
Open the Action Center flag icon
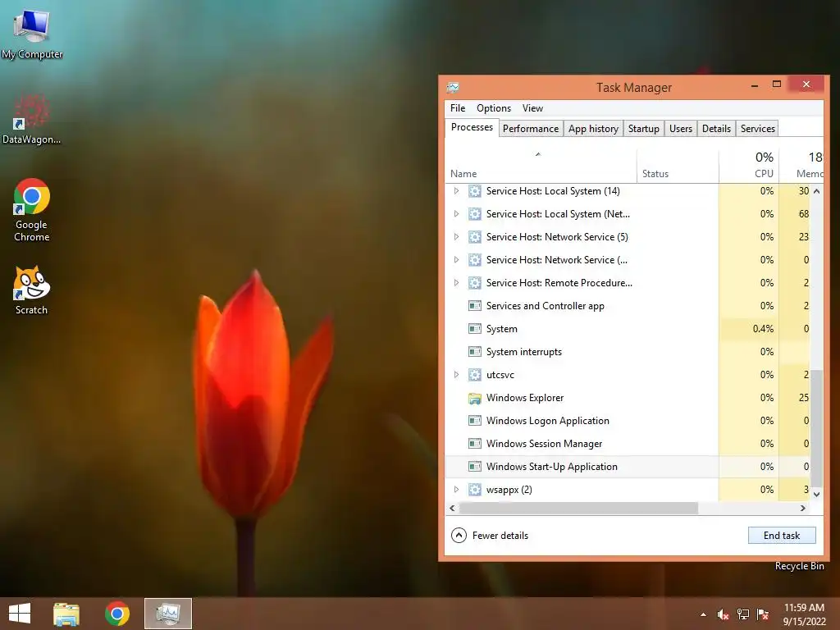pyautogui.click(x=763, y=614)
